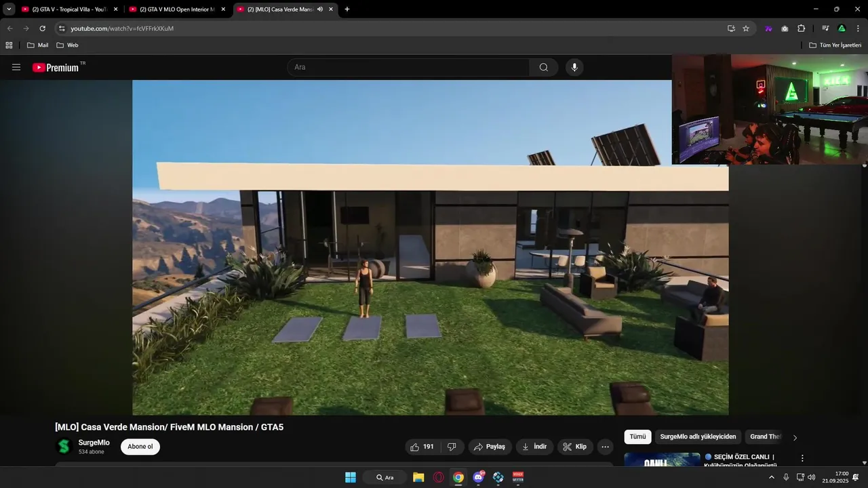Close the 'GTA V MLO Open Interior' tab
This screenshot has height=488, width=868.
tap(223, 9)
